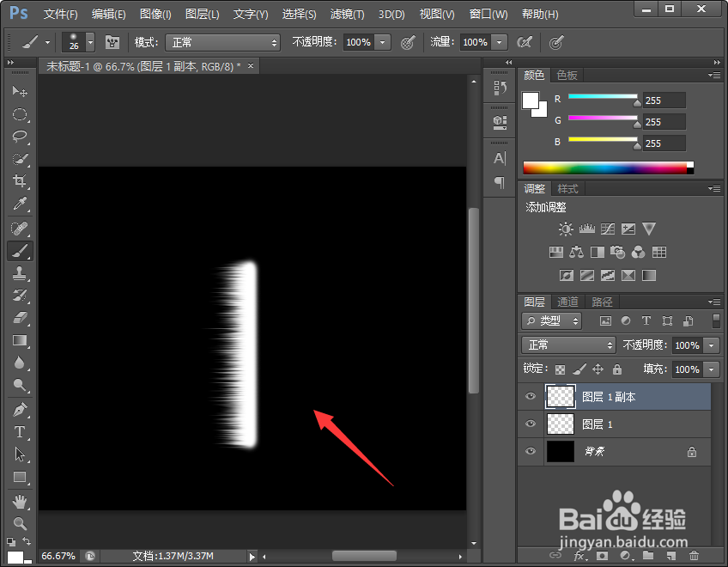Toggle the brush panel button
This screenshot has height=567, width=728.
point(112,43)
